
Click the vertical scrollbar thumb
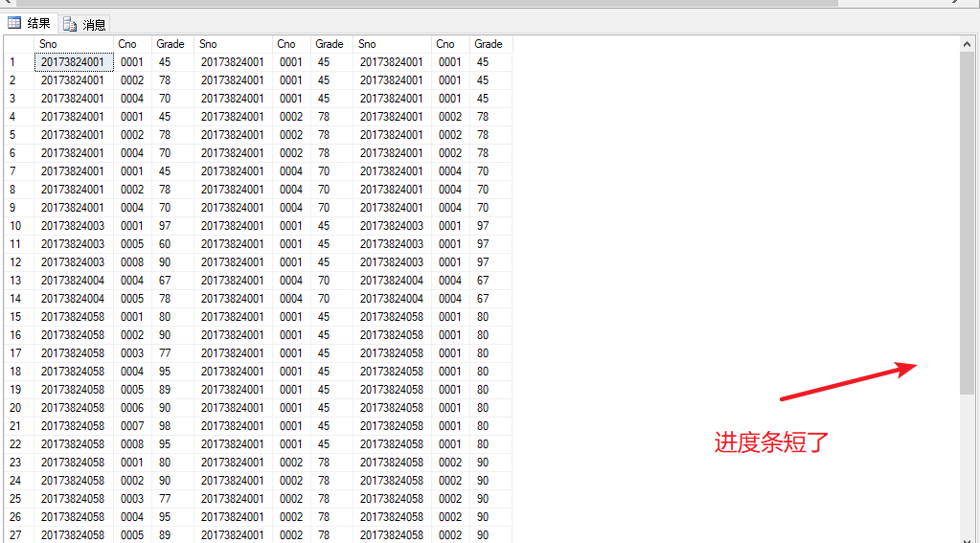pos(967,223)
